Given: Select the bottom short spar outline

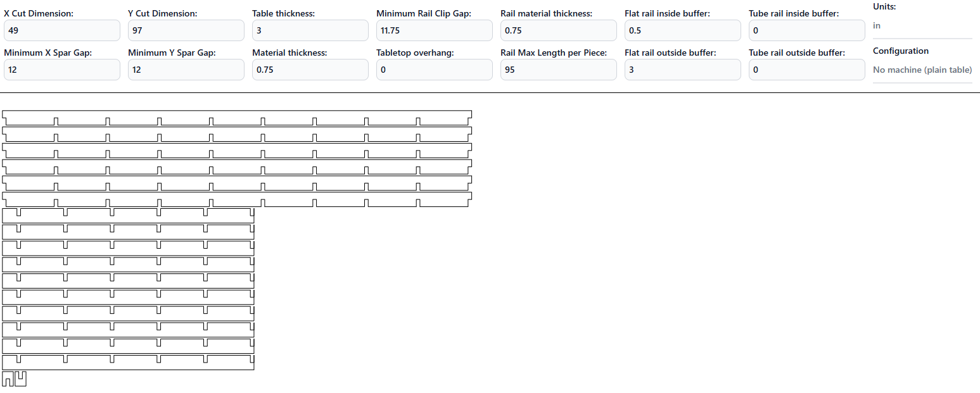Looking at the screenshot, I should tap(127, 365).
